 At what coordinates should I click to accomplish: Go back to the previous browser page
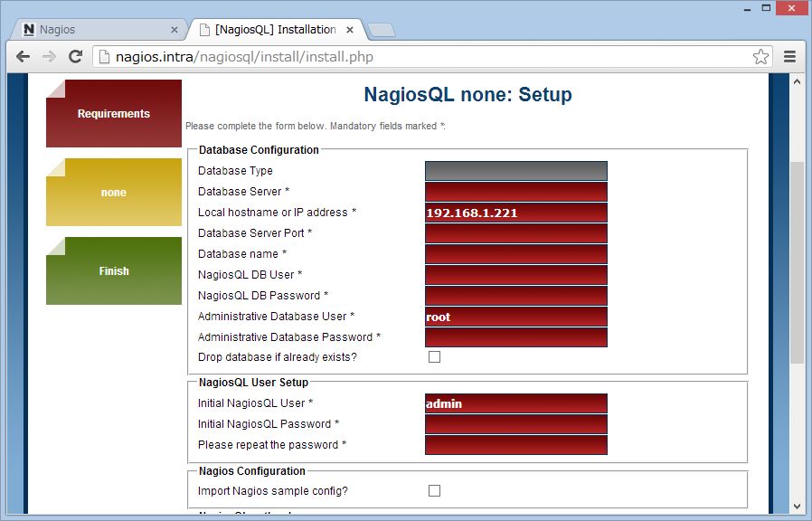23,56
